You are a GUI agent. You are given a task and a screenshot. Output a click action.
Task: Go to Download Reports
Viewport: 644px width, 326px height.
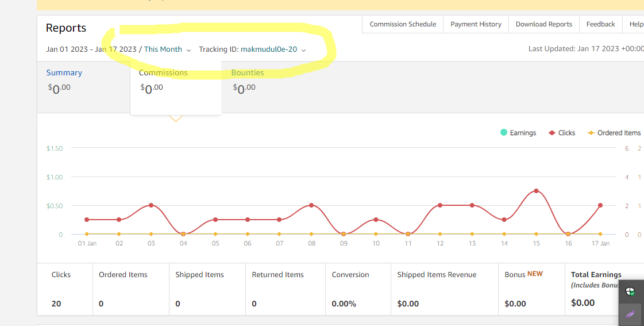[544, 24]
